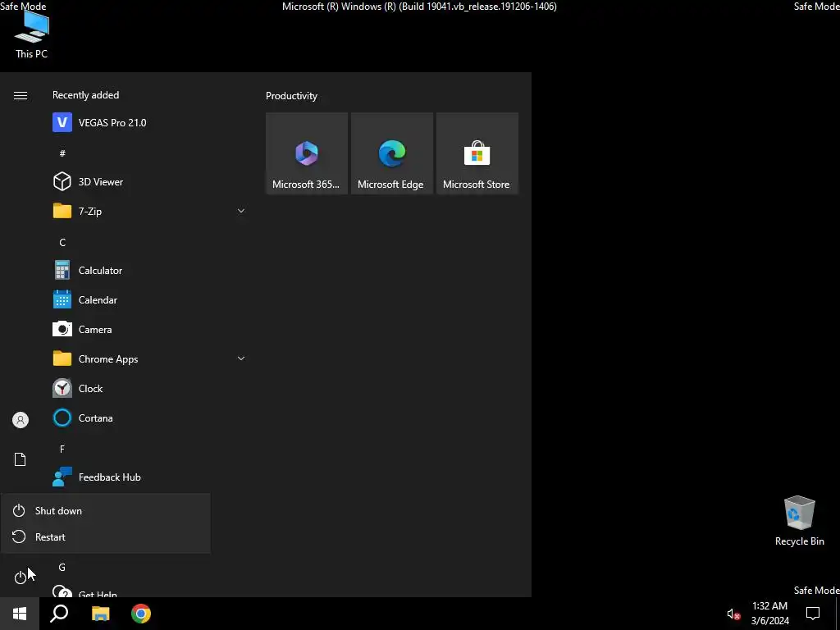This screenshot has width=840, height=630.
Task: Click the Microsoft Store tile
Action: pos(477,153)
